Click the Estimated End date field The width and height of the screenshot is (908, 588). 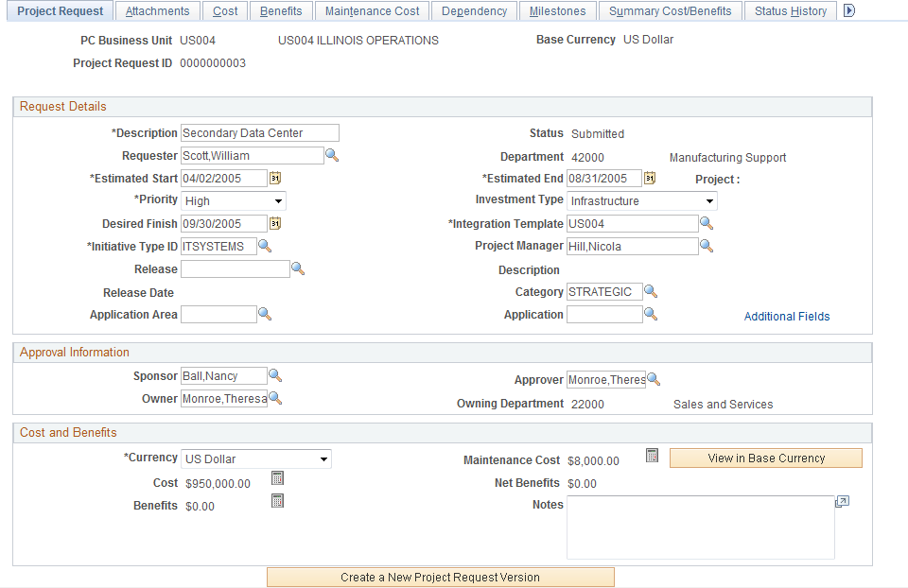click(x=604, y=178)
